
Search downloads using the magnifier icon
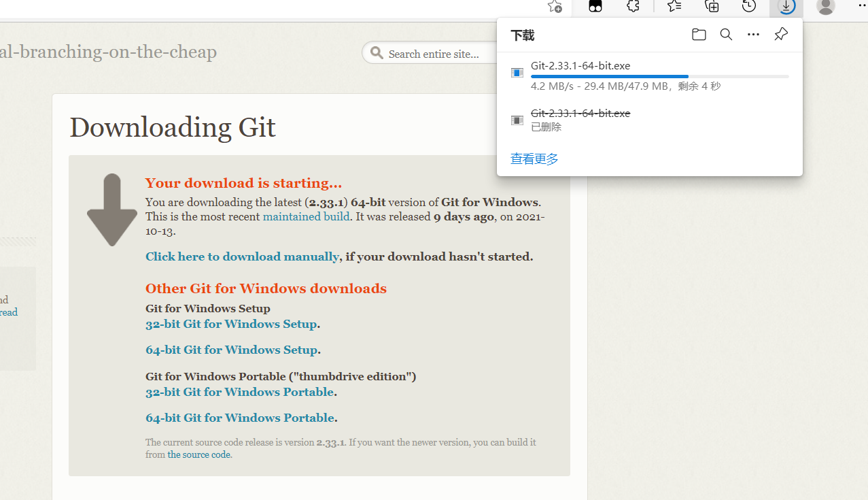[x=726, y=35]
